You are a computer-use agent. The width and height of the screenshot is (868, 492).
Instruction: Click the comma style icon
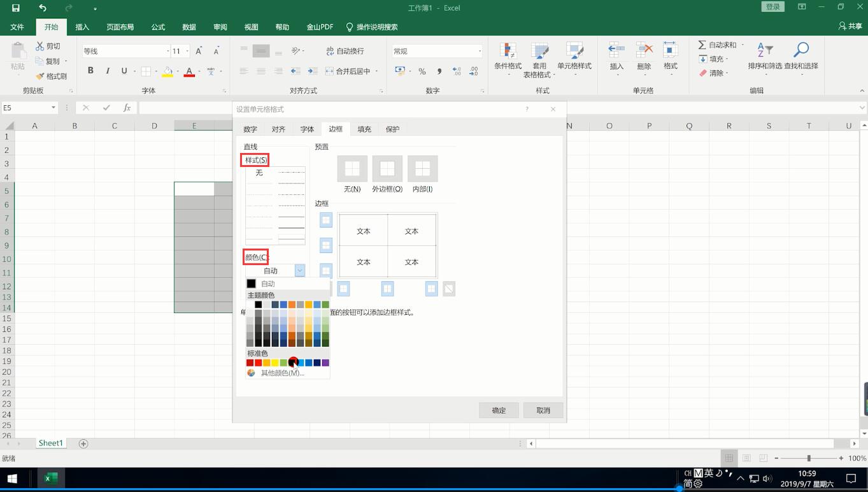click(x=439, y=71)
